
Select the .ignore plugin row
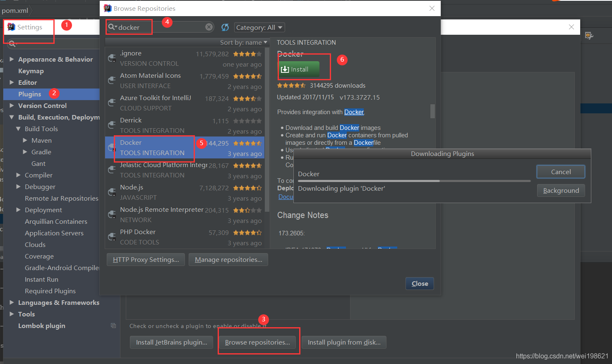click(185, 58)
